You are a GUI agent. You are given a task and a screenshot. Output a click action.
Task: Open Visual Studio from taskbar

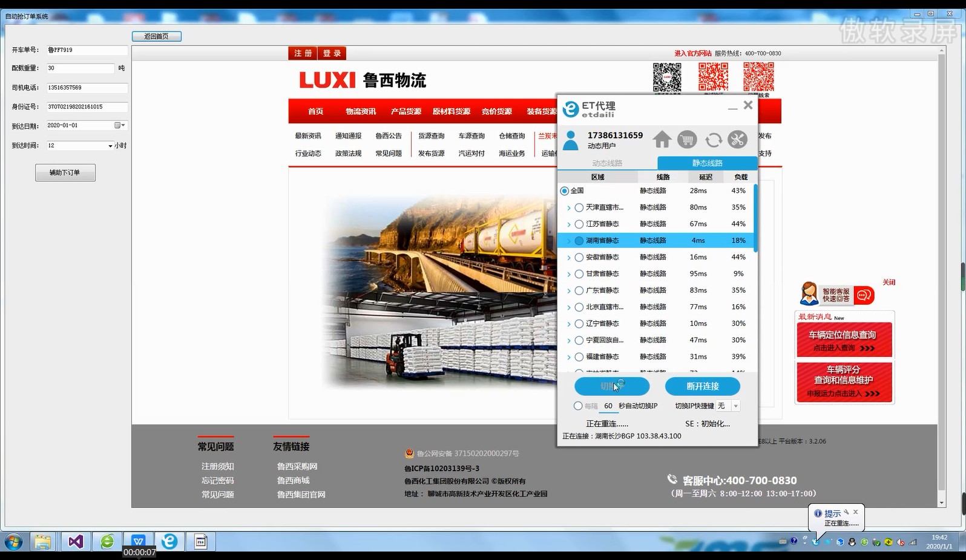[x=76, y=541]
